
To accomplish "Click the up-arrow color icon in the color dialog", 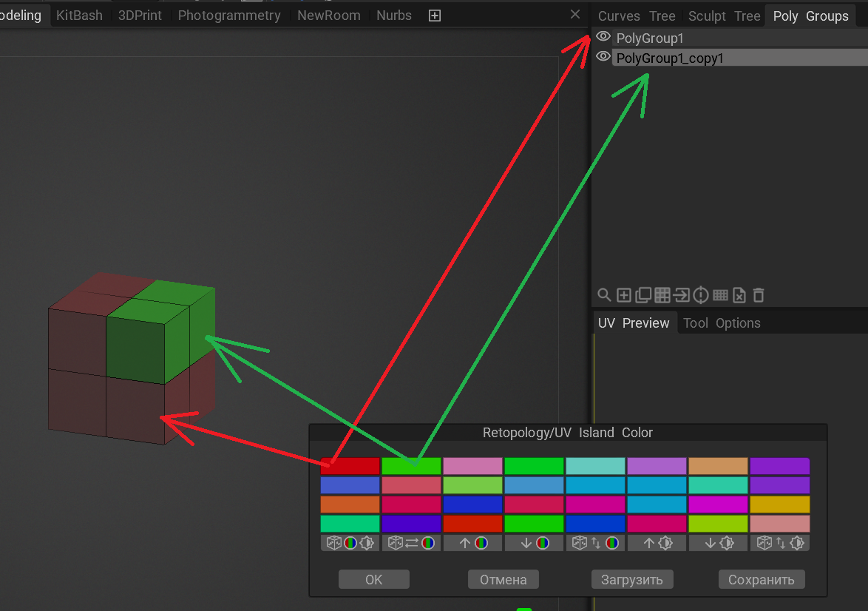I will pos(473,542).
